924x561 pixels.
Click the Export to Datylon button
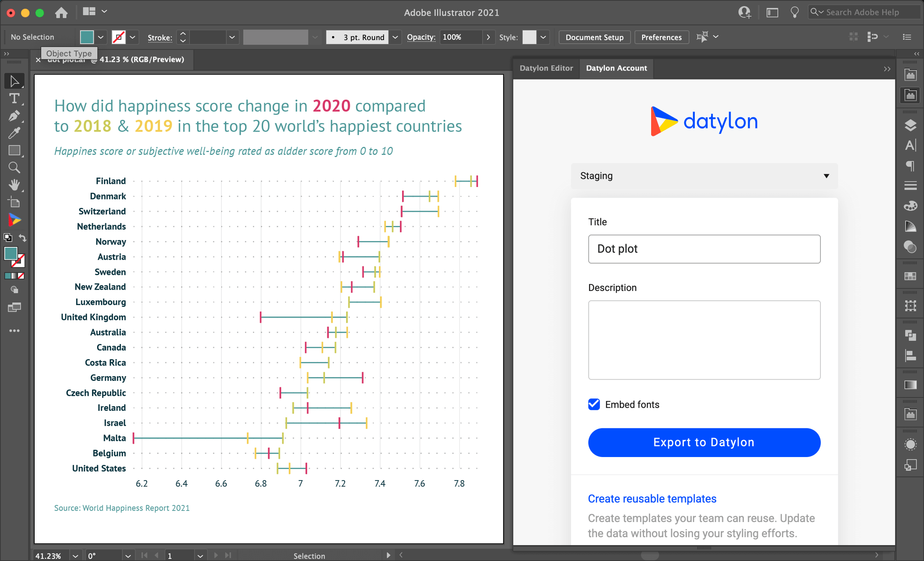pos(703,442)
